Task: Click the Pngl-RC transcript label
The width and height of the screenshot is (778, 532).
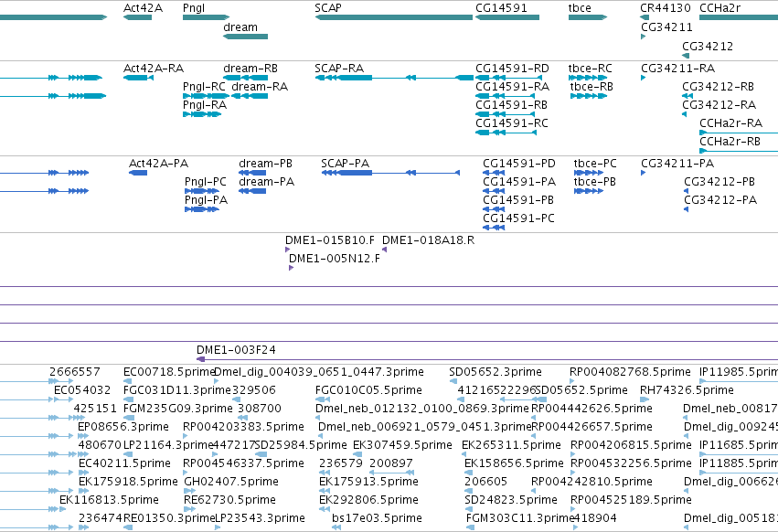Action: 204,86
